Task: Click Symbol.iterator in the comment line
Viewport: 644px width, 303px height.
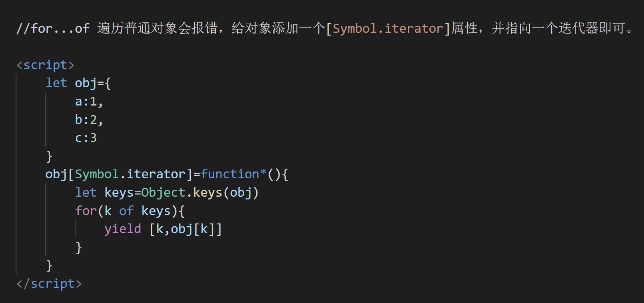Action: coord(388,28)
